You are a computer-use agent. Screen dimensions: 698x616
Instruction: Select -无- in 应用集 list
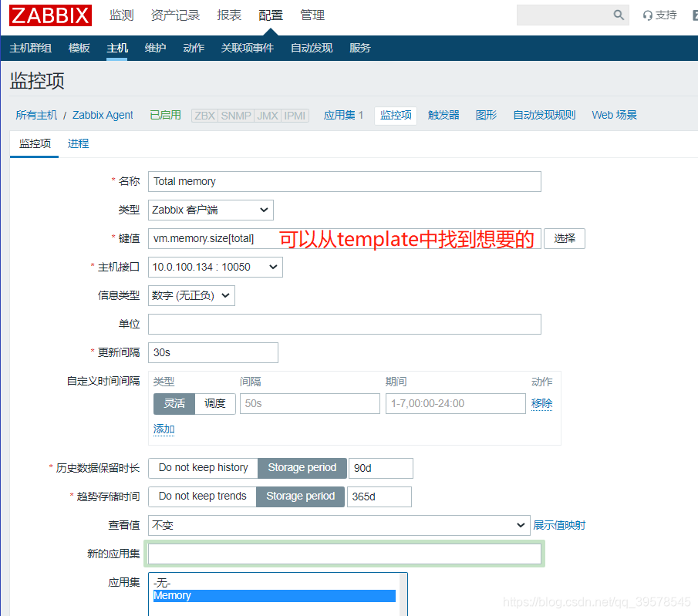pyautogui.click(x=275, y=583)
